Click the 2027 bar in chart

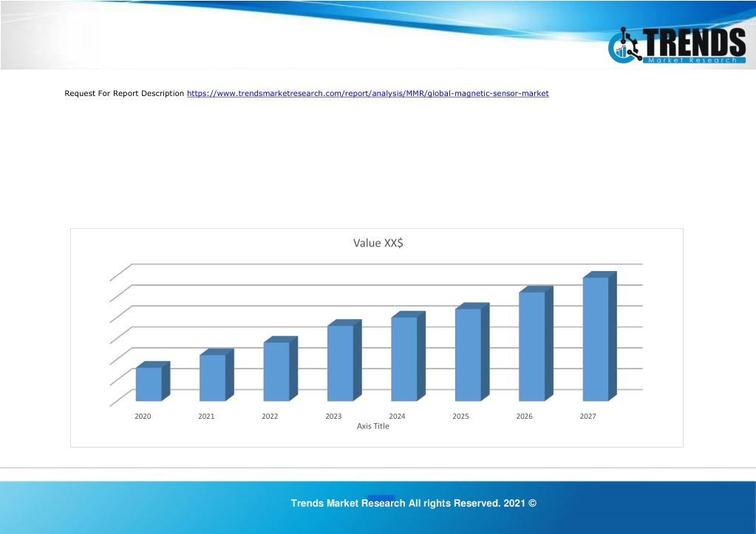[x=600, y=336]
